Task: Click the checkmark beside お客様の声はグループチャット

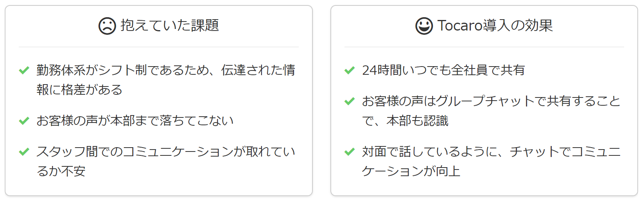Action: 350,101
